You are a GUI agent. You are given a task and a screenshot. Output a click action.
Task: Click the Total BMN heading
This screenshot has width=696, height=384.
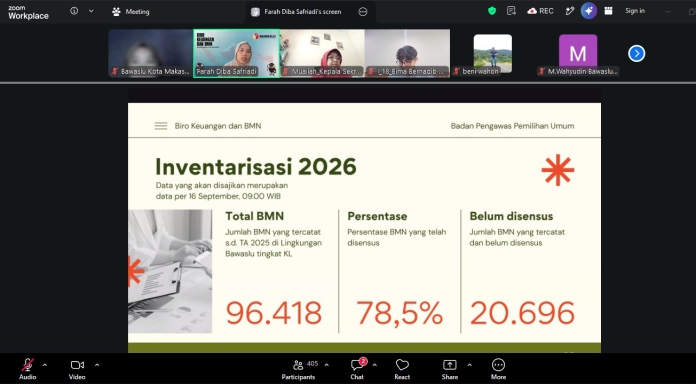click(x=254, y=216)
